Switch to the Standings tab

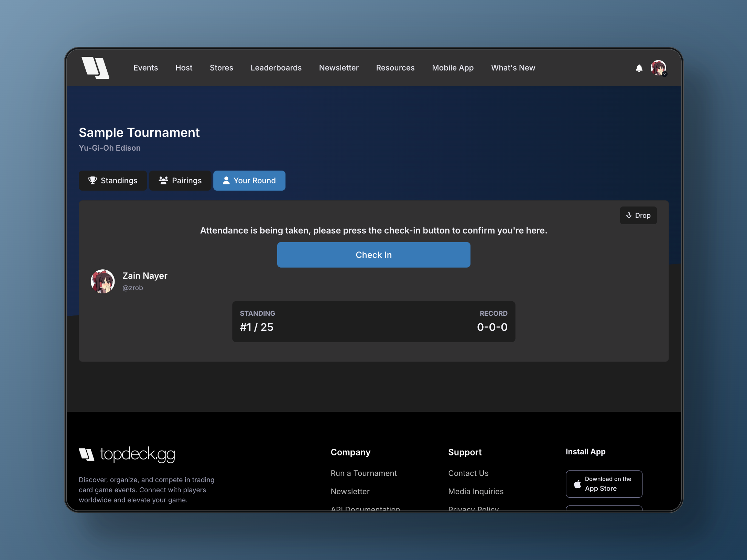pyautogui.click(x=113, y=181)
